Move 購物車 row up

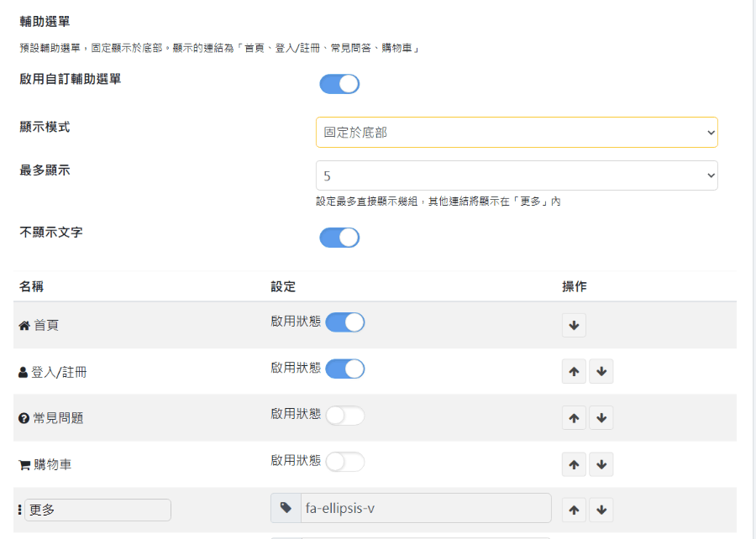[574, 464]
